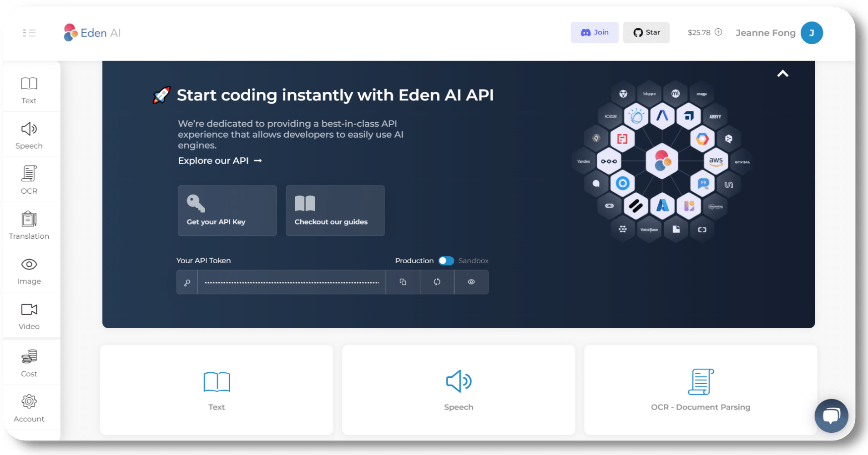Open Image features in the sidebar
Image resolution: width=868 pixels, height=455 pixels.
(29, 270)
